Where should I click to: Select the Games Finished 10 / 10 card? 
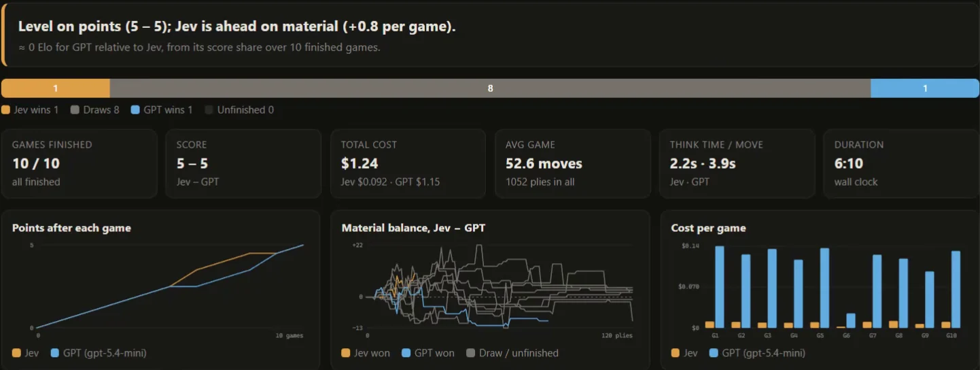point(80,163)
